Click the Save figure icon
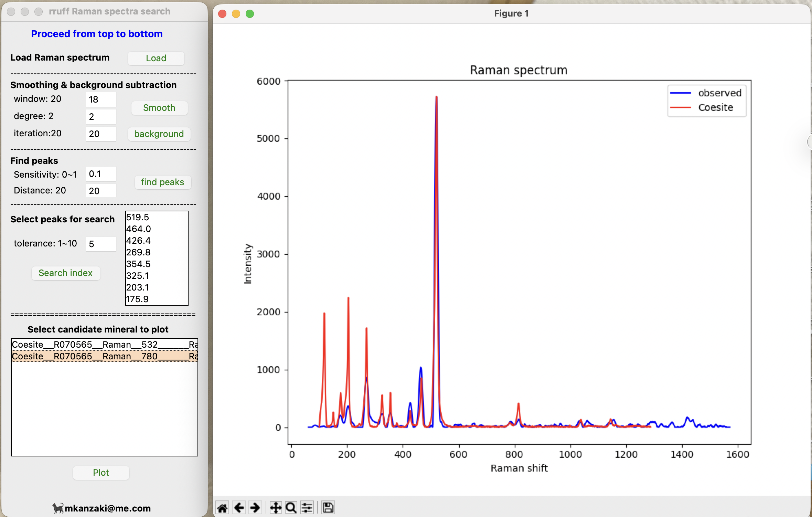Screen dimensions: 812x517 (328, 507)
